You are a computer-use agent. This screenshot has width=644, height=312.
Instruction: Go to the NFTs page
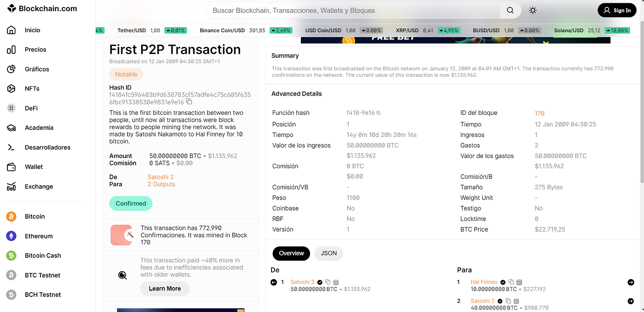coord(32,89)
